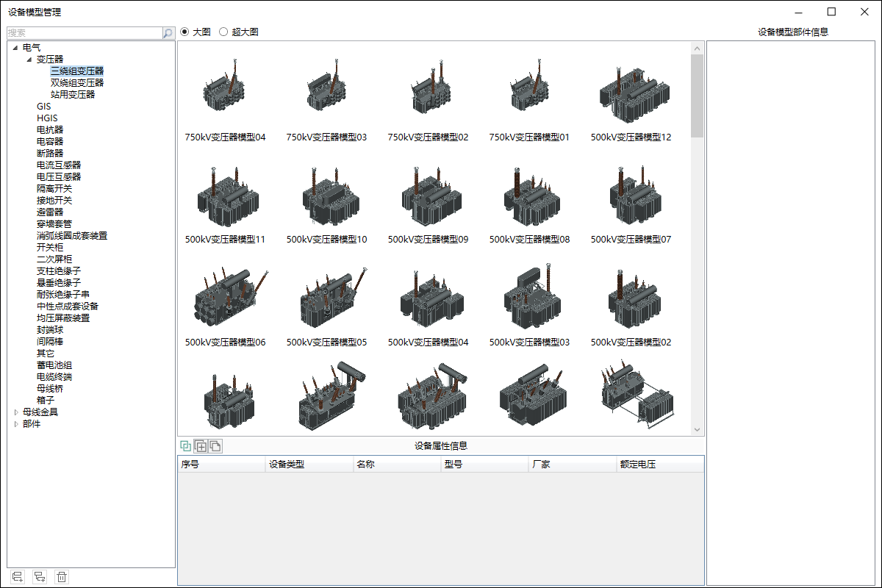Collapse the 电气 tree node
Viewport: 882px width, 588px height.
(x=15, y=48)
